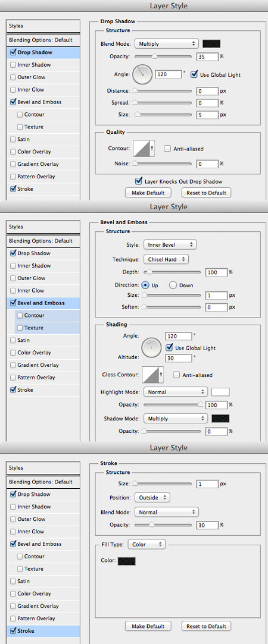Open the Gloss Contour curve thumbnail
This screenshot has height=644, width=268.
point(152,375)
